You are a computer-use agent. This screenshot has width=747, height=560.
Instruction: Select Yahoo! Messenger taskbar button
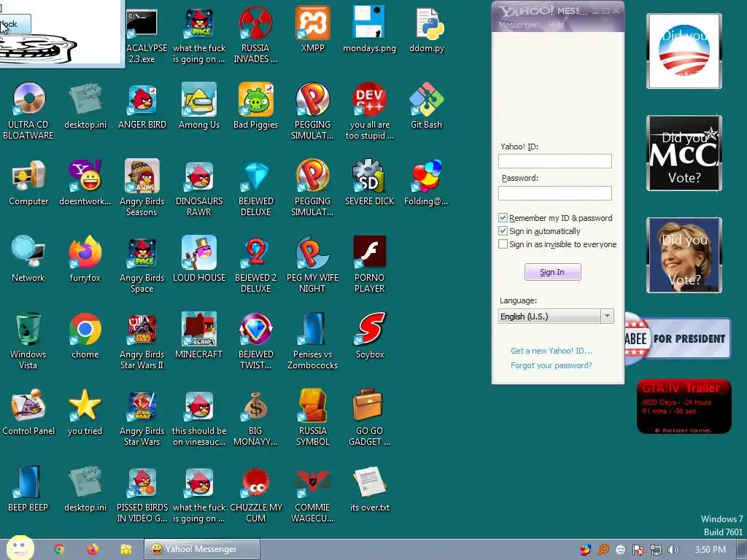202,549
